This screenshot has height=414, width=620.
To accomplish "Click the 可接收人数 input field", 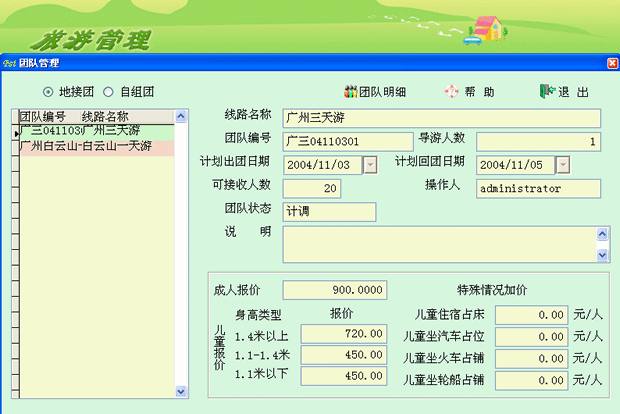I will 312,188.
